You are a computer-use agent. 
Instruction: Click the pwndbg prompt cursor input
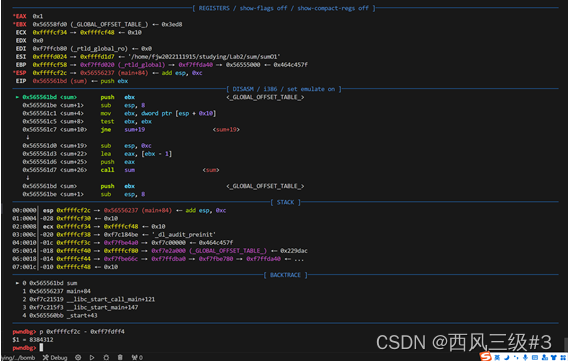tap(41, 348)
